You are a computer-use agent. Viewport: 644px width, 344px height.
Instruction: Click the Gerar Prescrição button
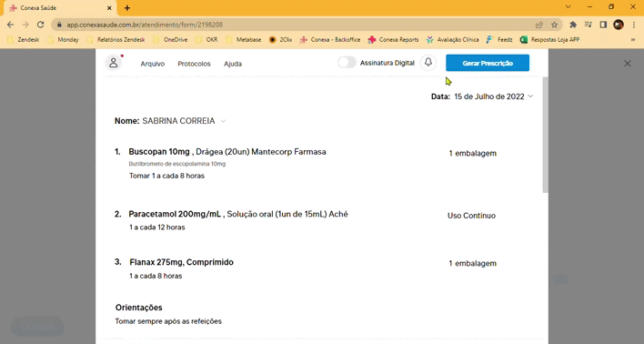click(488, 64)
